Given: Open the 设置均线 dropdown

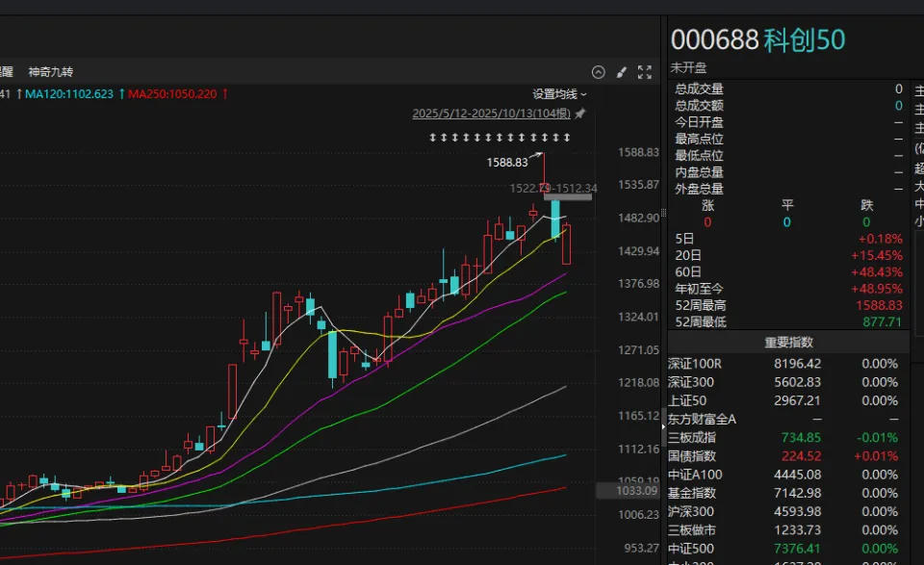Looking at the screenshot, I should point(559,94).
